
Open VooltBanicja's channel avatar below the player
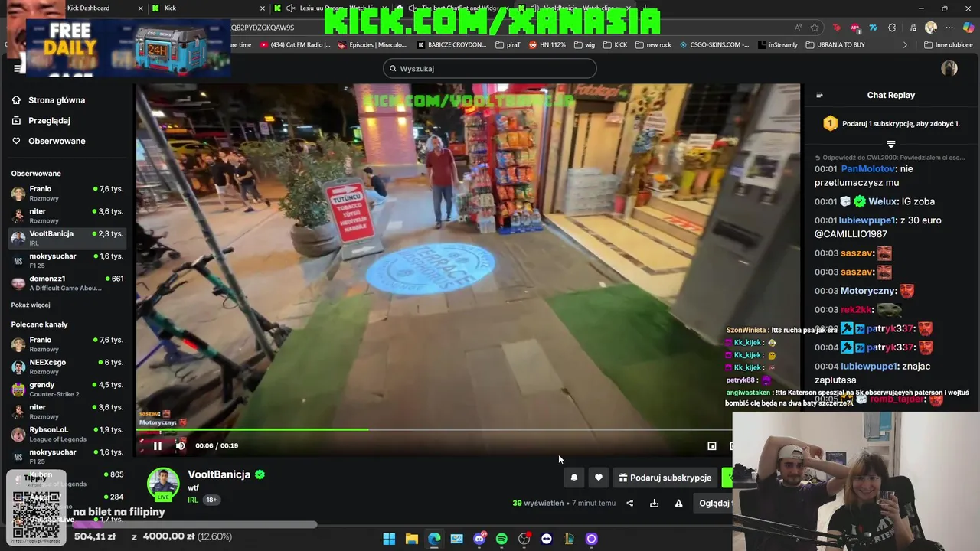pos(163,484)
